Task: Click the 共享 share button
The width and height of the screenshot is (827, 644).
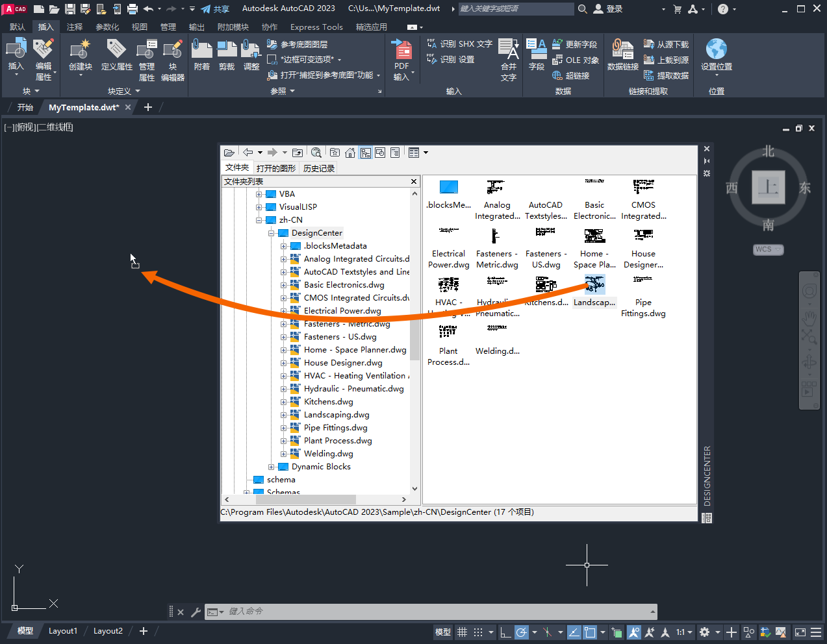Action: click(215, 9)
